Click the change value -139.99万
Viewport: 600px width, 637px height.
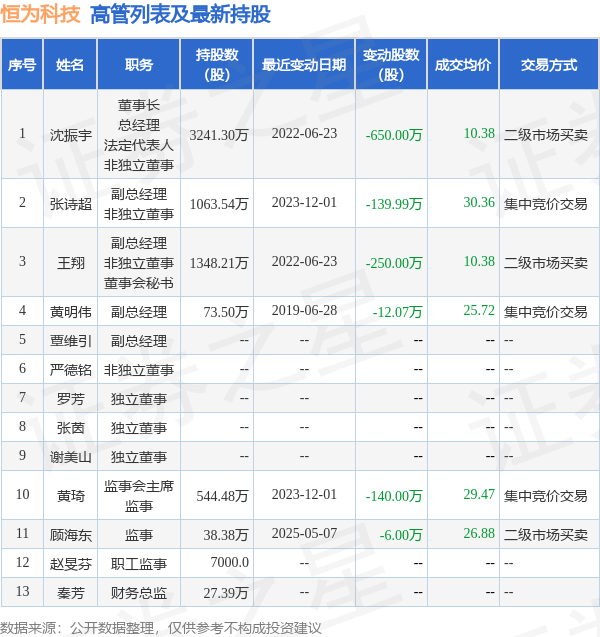394,204
